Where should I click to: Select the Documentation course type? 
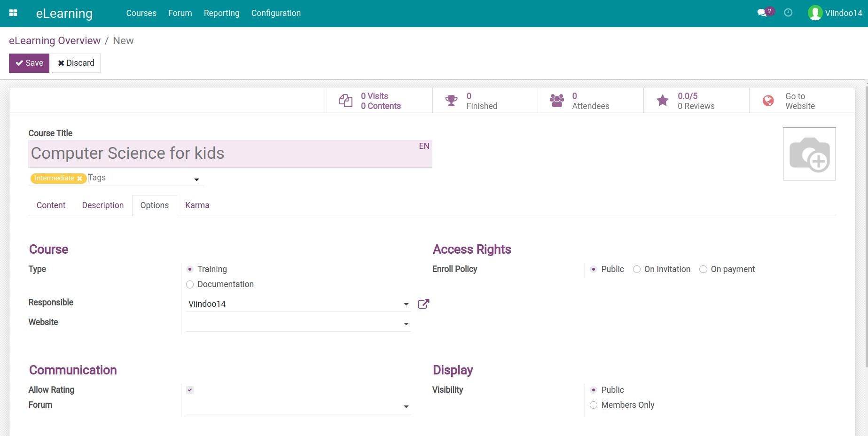click(190, 284)
